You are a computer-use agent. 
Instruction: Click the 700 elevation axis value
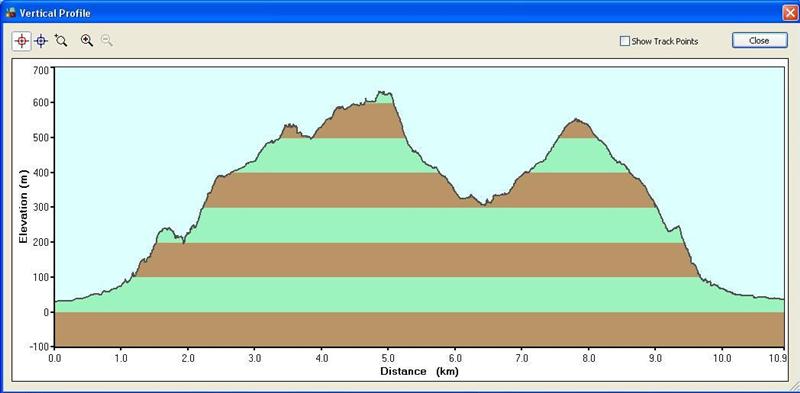41,69
